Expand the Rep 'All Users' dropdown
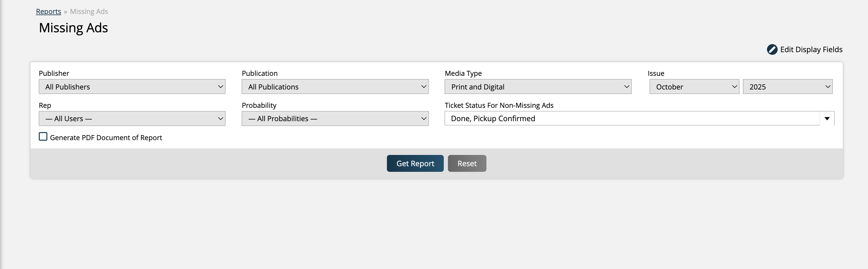Screen dimensions: 868x269 coord(132,119)
